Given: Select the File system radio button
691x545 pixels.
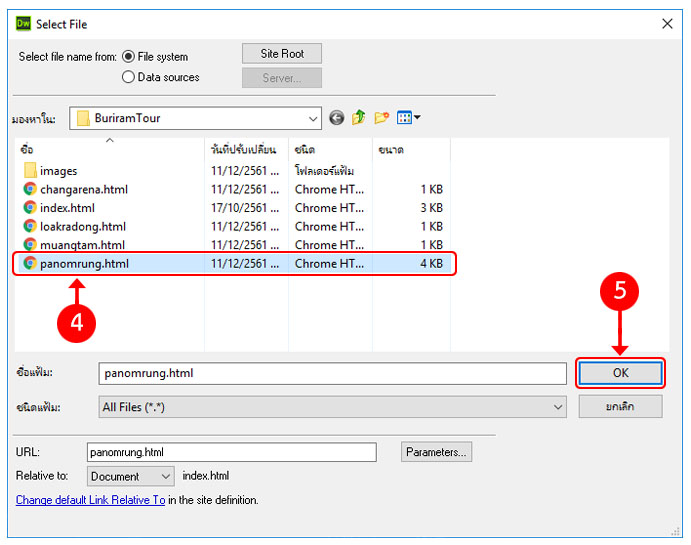Looking at the screenshot, I should [x=128, y=57].
